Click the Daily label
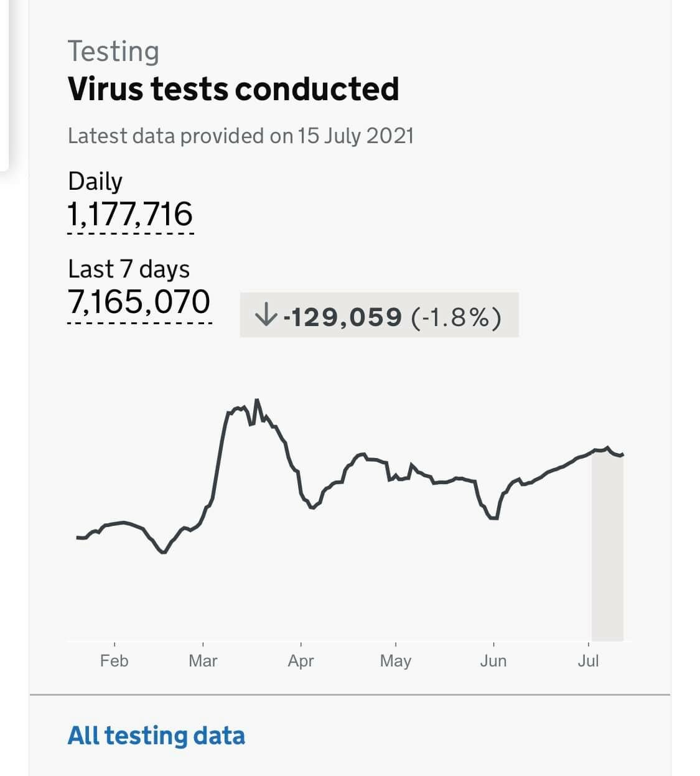The width and height of the screenshot is (700, 776). 95,181
